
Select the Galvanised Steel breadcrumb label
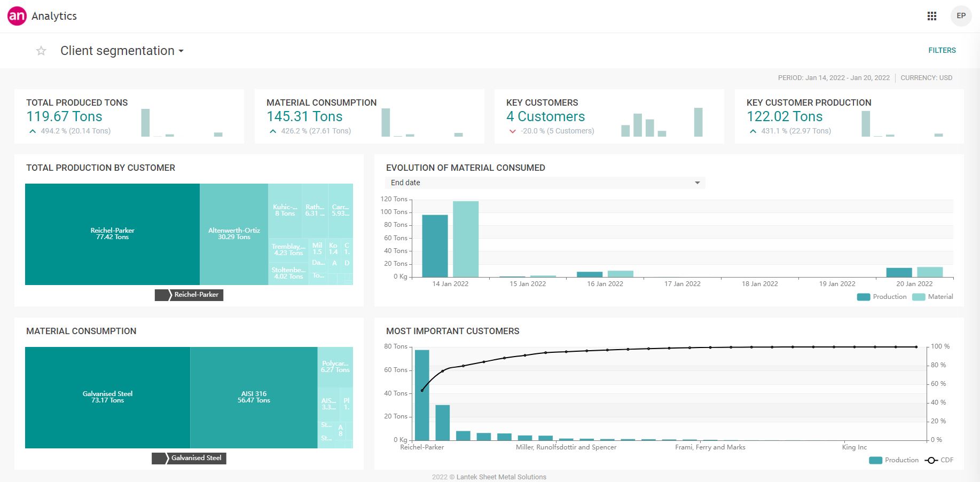coord(196,458)
